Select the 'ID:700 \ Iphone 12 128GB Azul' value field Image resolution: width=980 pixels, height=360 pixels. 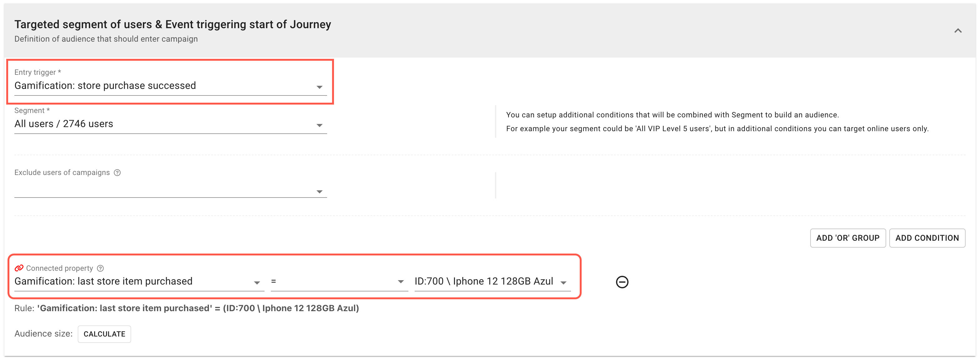(x=483, y=281)
